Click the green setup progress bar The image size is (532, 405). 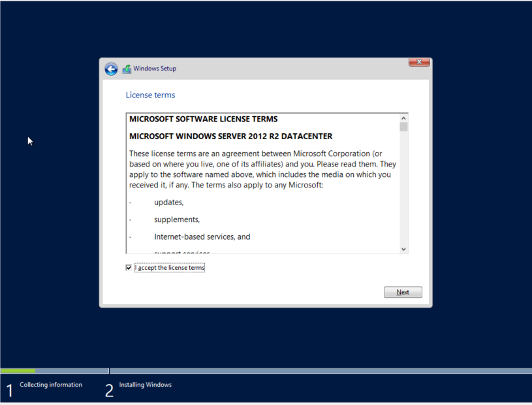pos(18,371)
